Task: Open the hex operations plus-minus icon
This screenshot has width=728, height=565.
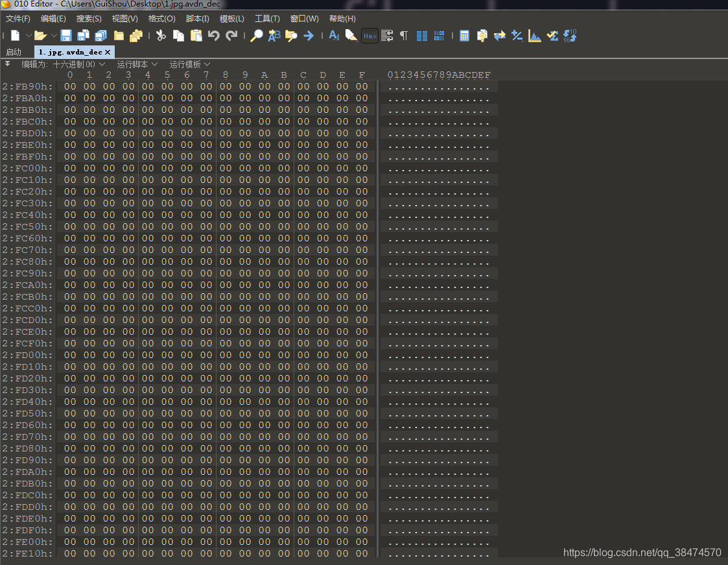Action: coord(517,36)
